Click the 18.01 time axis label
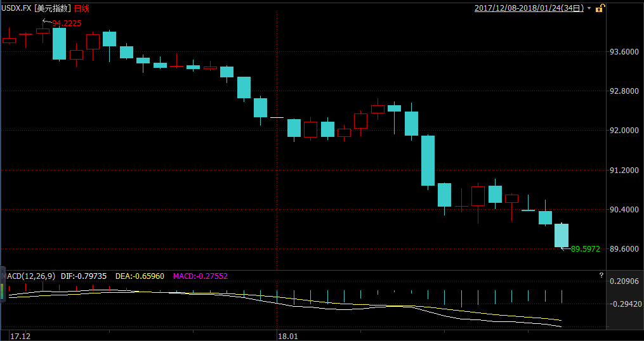The width and height of the screenshot is (644, 341). pyautogui.click(x=288, y=336)
